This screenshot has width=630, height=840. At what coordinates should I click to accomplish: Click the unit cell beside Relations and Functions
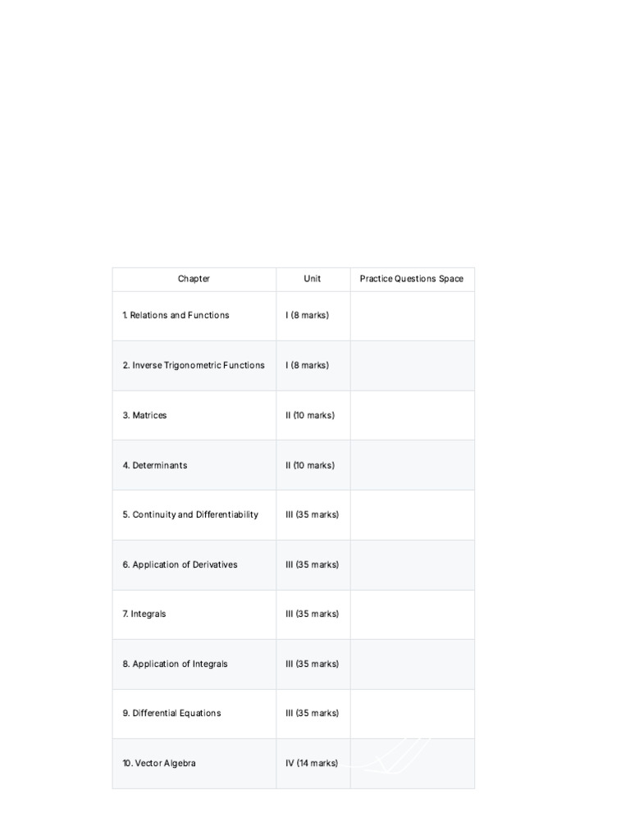313,316
